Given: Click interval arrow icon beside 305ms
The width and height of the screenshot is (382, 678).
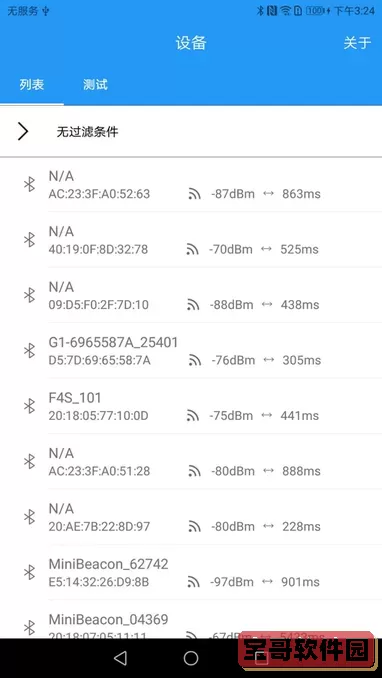Looking at the screenshot, I should (x=269, y=360).
